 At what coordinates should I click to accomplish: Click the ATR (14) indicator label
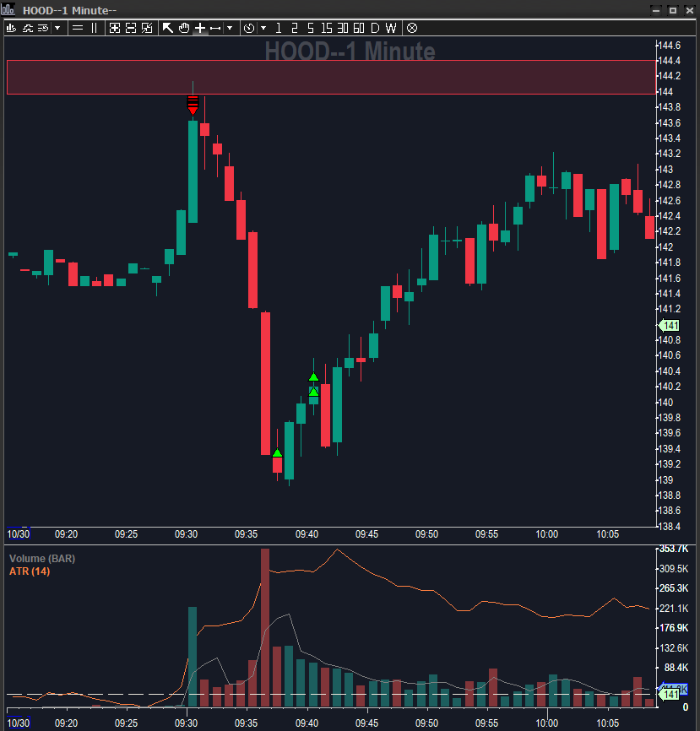pos(30,571)
